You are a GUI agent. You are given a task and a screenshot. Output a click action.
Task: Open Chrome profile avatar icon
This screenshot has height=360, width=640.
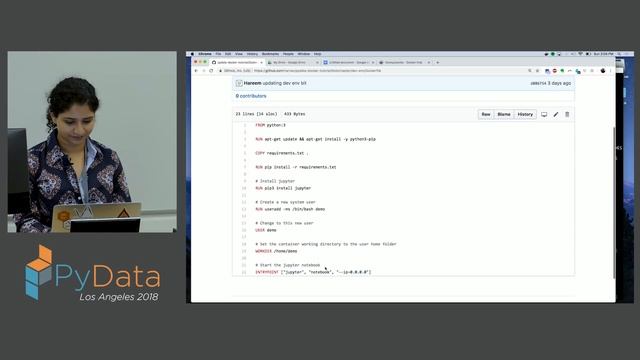pos(603,71)
